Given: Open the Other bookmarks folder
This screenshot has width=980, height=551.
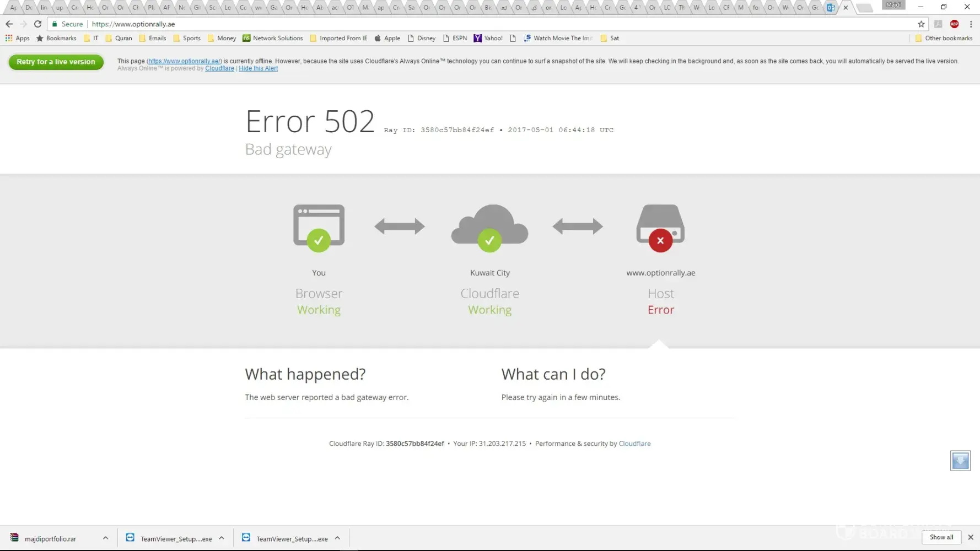Looking at the screenshot, I should tap(944, 39).
